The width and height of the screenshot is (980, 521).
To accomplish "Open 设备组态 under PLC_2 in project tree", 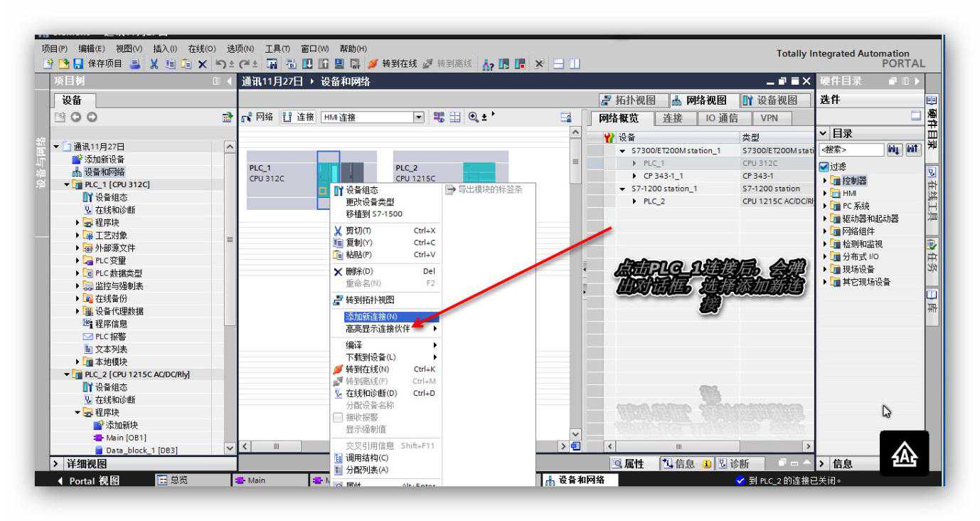I will [x=107, y=386].
